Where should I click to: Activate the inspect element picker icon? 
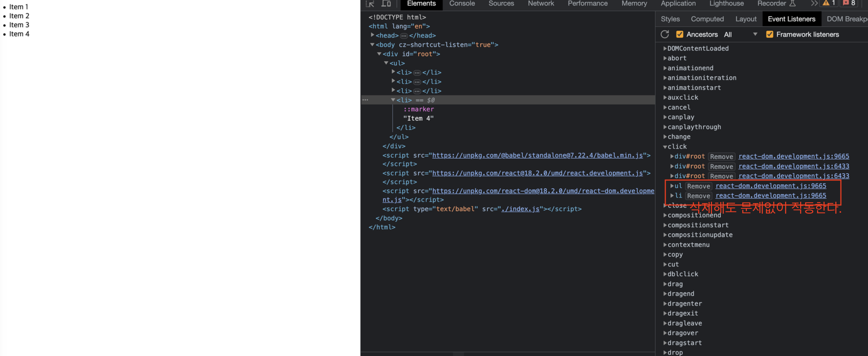coord(370,4)
